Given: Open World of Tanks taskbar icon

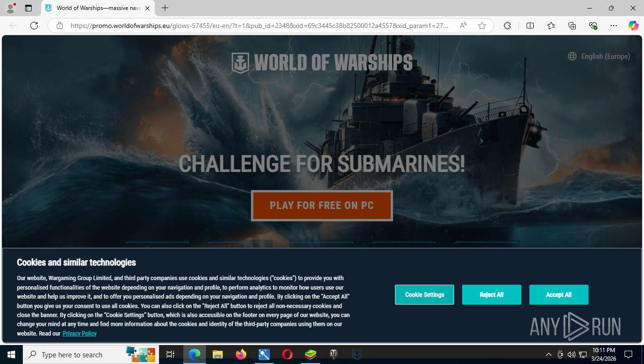Looking at the screenshot, I should click(x=334, y=355).
